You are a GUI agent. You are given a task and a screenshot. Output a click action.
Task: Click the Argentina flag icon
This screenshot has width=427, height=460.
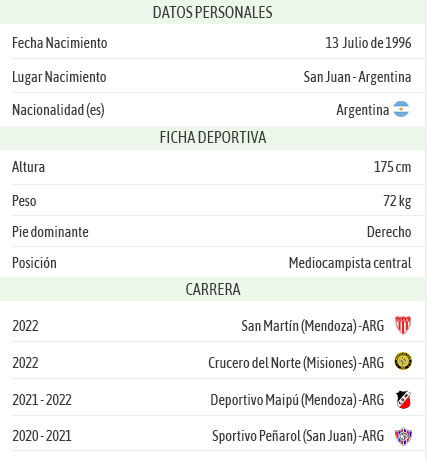pyautogui.click(x=401, y=109)
